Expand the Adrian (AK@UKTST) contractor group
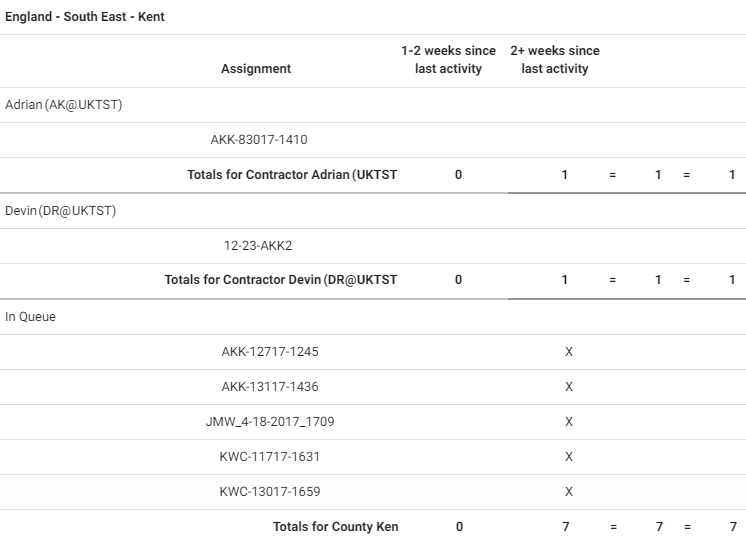Viewport: 746px width, 543px height. (x=64, y=105)
